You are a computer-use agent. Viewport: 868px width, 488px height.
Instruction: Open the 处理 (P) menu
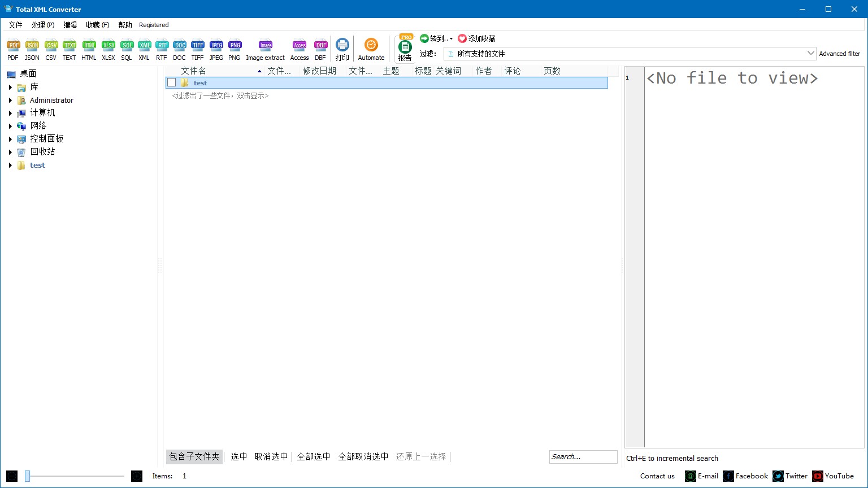(43, 25)
